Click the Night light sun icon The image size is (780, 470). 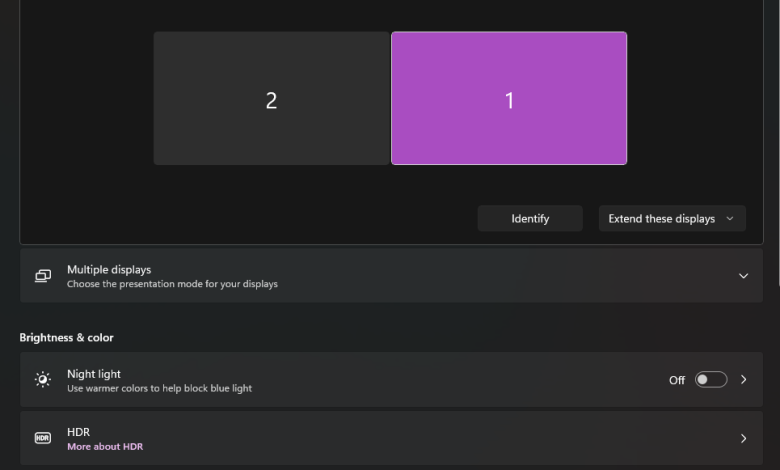[x=43, y=380]
